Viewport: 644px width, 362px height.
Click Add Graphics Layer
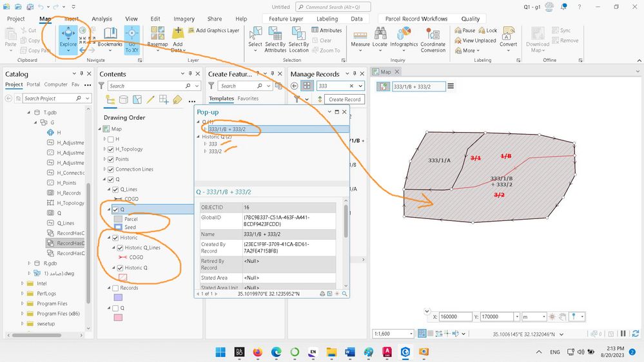213,30
